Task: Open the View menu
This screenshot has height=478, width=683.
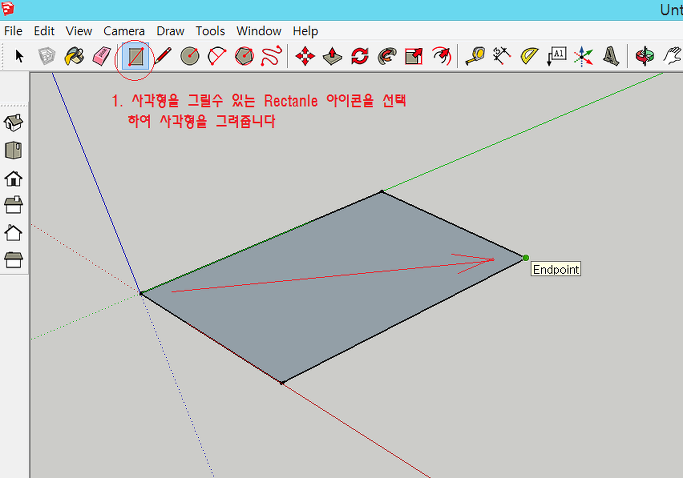Action: 79,31
